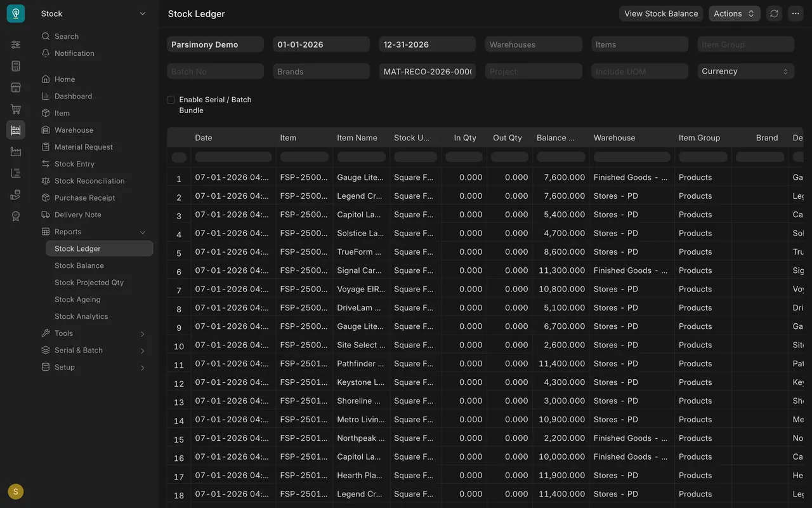Focus the Items filter field
Image resolution: width=812 pixels, height=508 pixels.
tap(640, 44)
